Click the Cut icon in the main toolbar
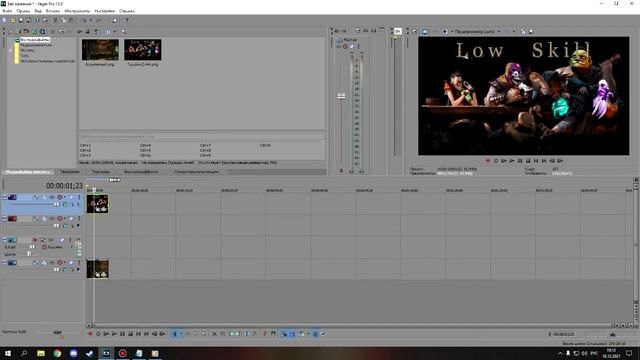 56,20
